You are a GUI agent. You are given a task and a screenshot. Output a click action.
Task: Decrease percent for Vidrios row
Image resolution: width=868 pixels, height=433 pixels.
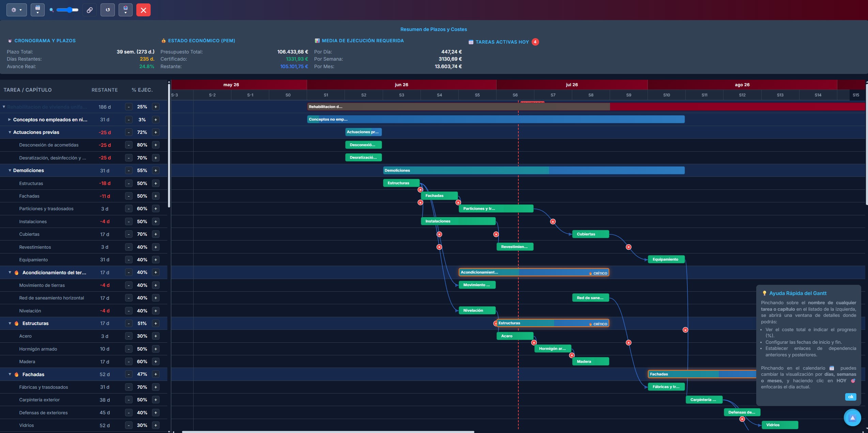[128, 426]
